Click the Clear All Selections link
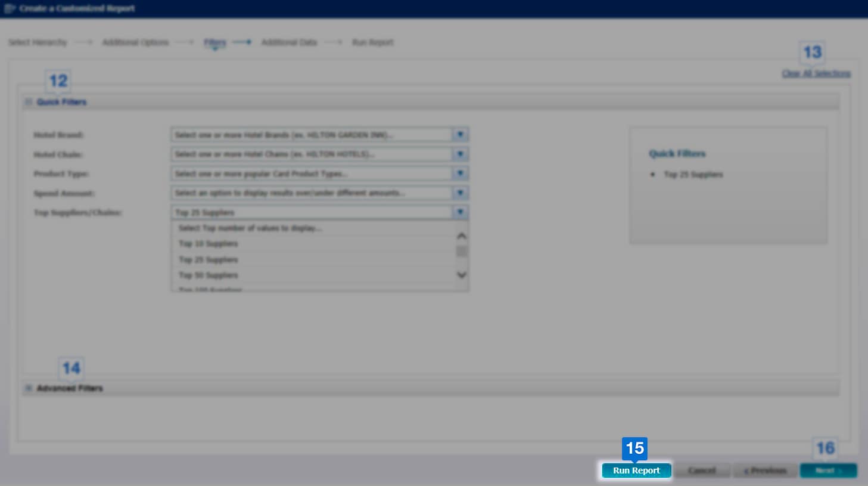Screen dimensions: 868x486 coord(816,73)
